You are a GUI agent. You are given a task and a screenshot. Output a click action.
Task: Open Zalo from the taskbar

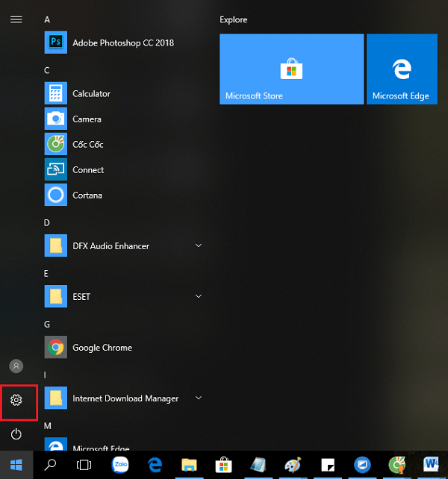120,465
